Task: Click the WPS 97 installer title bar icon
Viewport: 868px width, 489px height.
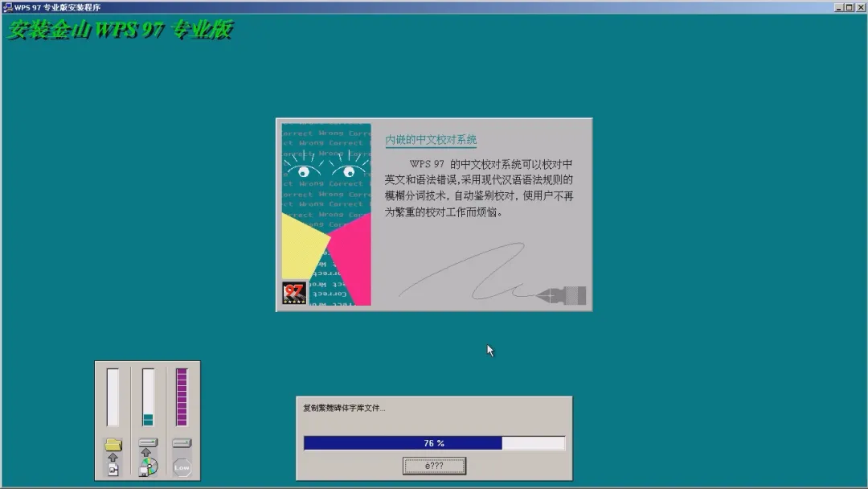Action: pos(8,7)
